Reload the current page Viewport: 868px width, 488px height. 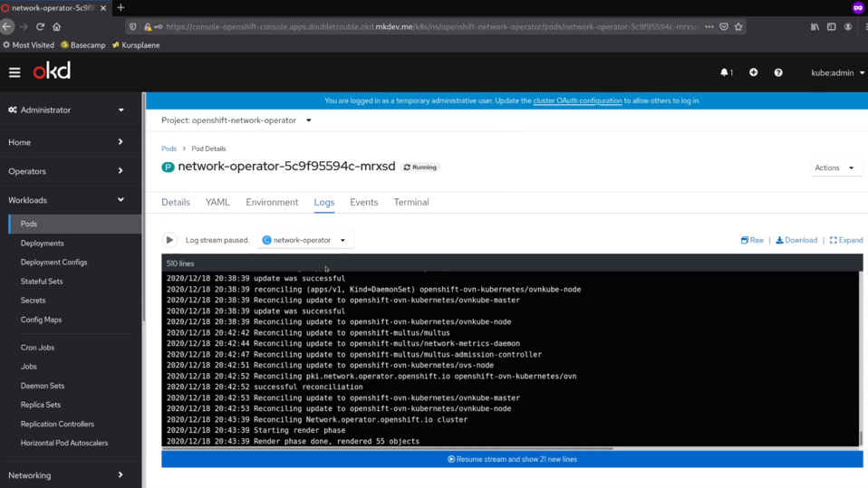40,26
